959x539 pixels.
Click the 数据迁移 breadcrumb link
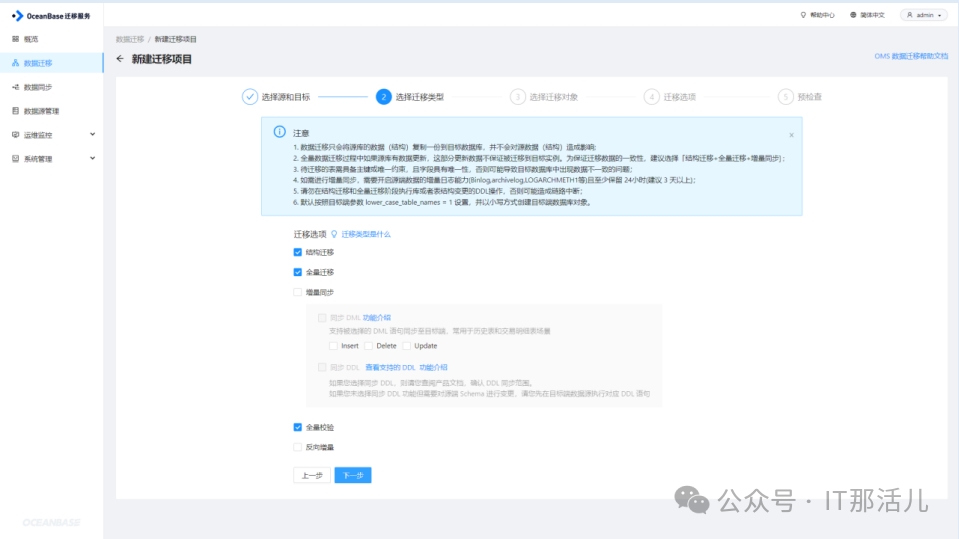click(x=130, y=39)
